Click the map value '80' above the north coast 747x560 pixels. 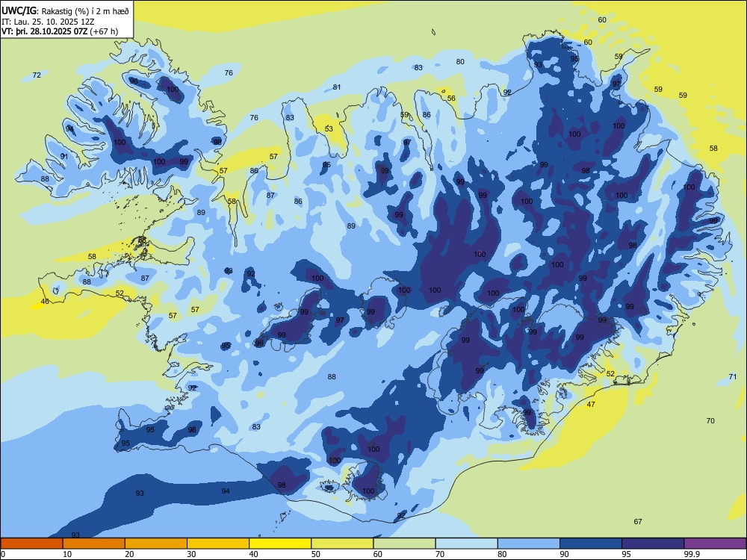click(x=459, y=62)
